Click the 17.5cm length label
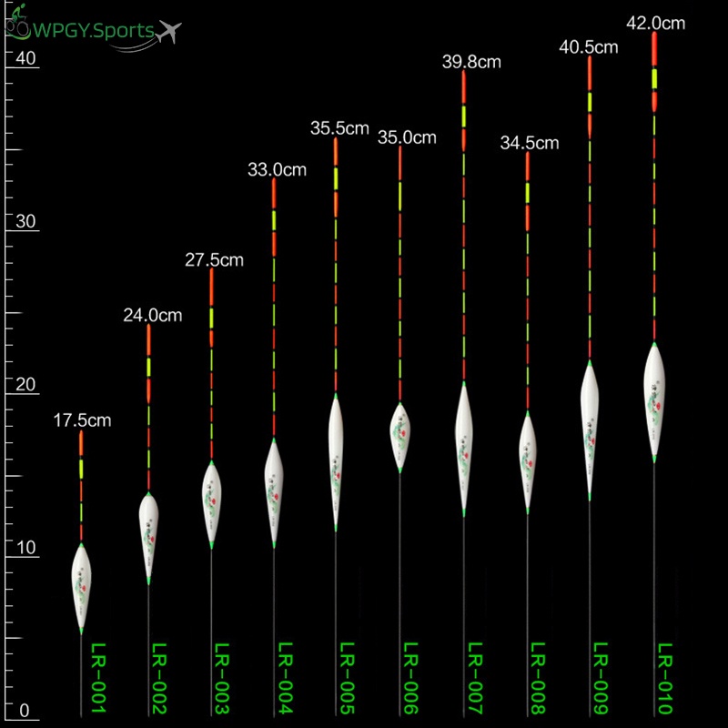This screenshot has height=728, width=728. click(82, 420)
